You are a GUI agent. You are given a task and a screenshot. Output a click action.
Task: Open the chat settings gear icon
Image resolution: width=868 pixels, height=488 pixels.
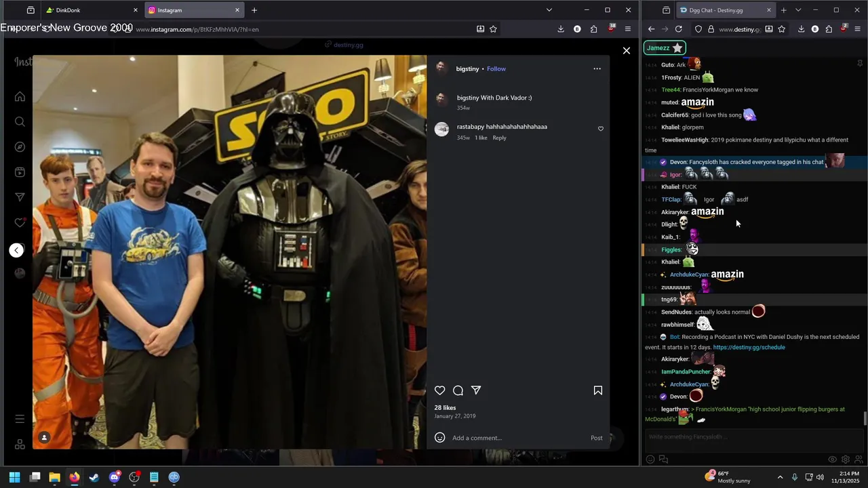[845, 460]
